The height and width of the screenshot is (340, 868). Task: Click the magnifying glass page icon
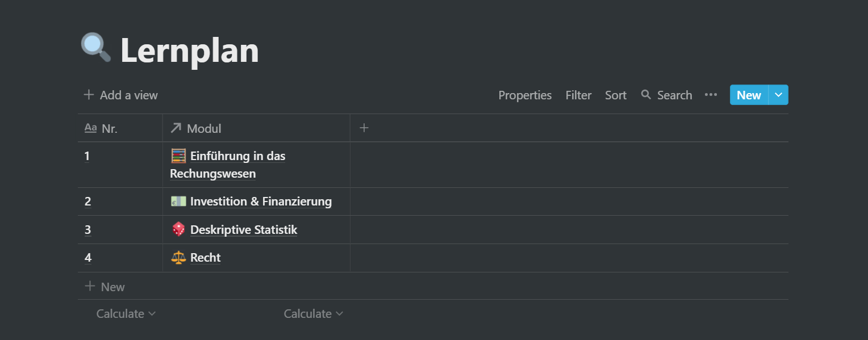tap(96, 47)
